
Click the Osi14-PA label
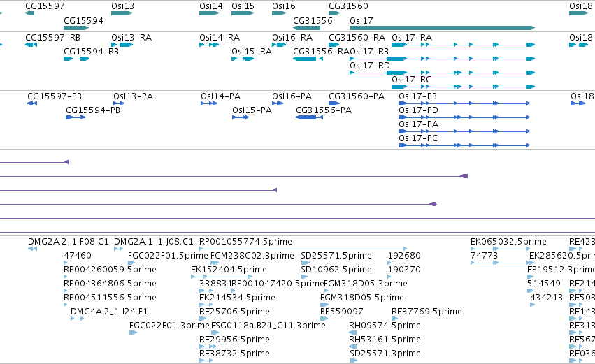(x=220, y=96)
